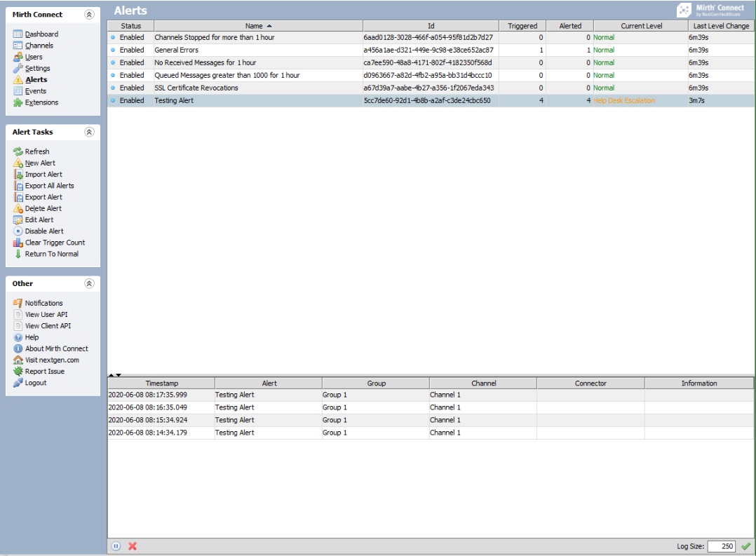Open the Events list icon
756x556 pixels.
[18, 91]
